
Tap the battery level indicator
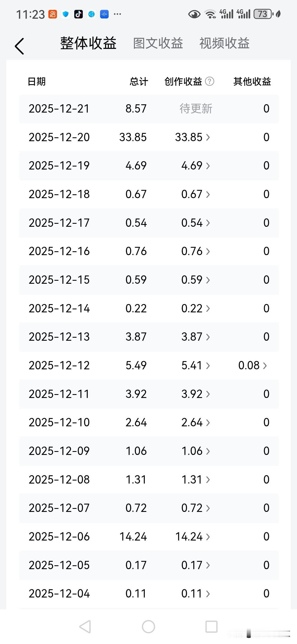[x=263, y=14]
